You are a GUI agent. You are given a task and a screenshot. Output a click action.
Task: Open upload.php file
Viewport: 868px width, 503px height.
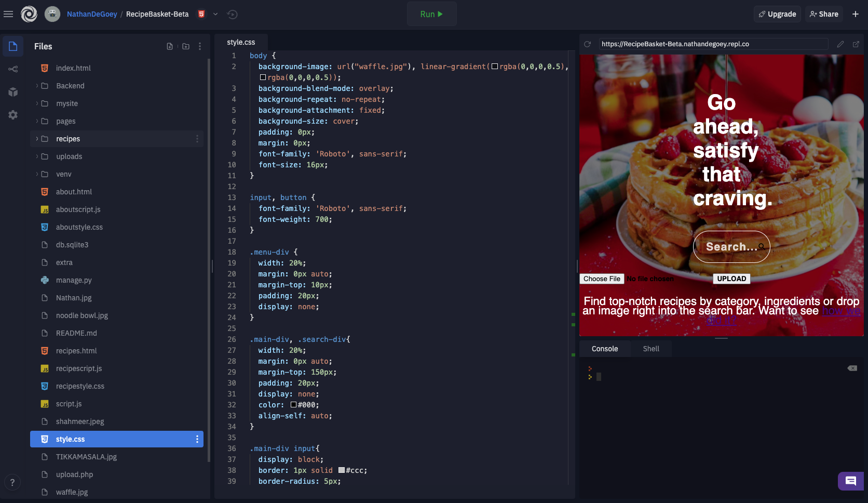(117, 474)
